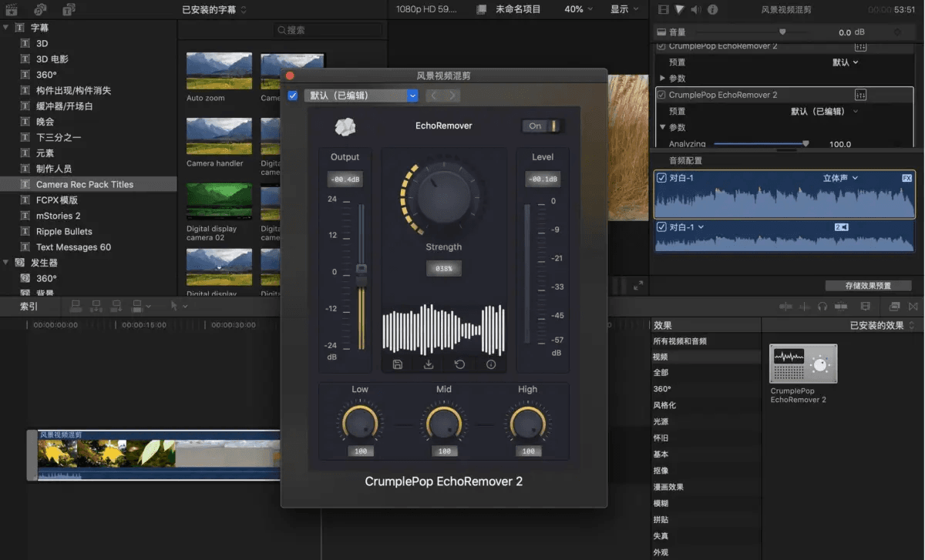Click the info icon in EchoRemover plugin
The image size is (925, 560).
click(x=491, y=364)
